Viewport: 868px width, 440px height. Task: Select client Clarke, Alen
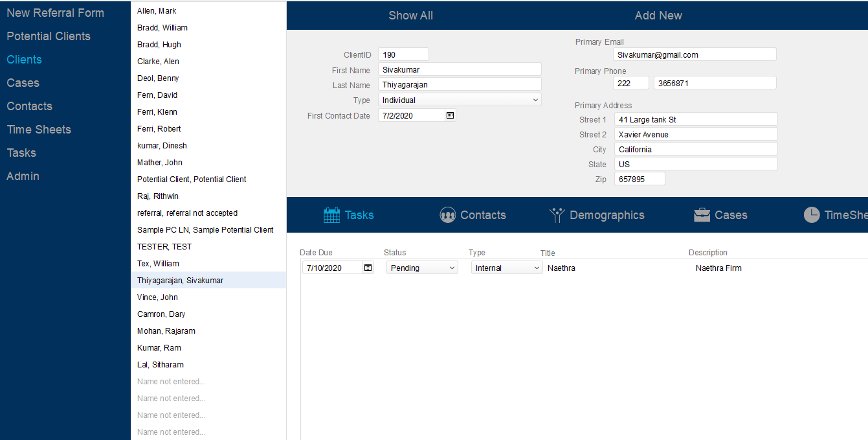208,62
